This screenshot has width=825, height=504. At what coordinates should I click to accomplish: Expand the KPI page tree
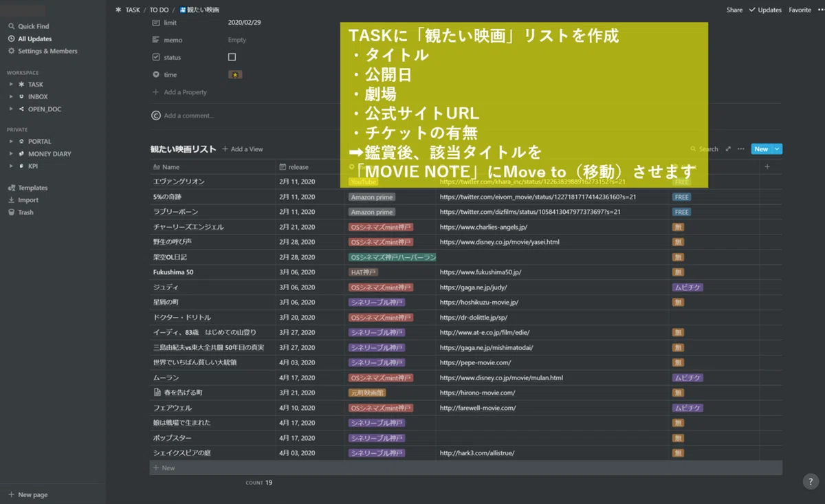pyautogui.click(x=11, y=166)
